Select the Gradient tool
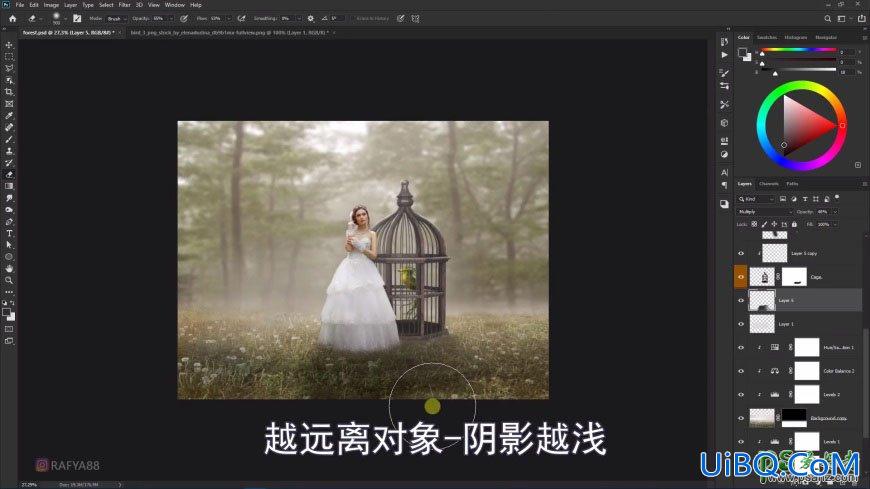 pyautogui.click(x=9, y=186)
